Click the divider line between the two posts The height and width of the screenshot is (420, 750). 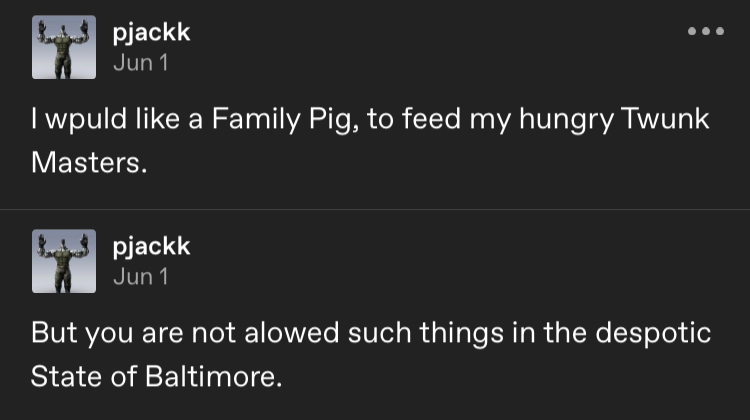[x=375, y=209]
